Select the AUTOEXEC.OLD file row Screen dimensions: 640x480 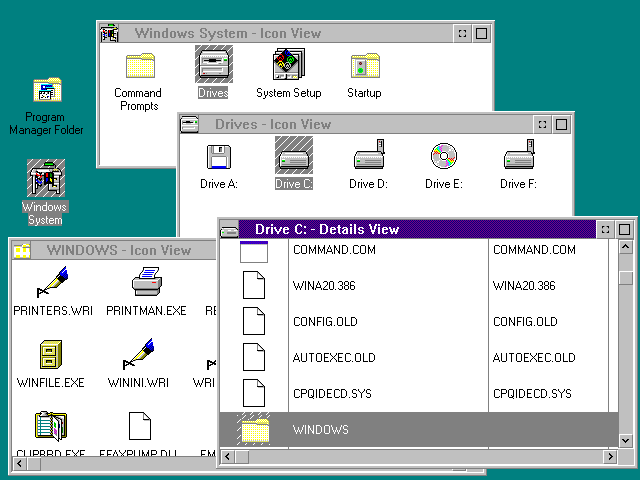pos(334,358)
